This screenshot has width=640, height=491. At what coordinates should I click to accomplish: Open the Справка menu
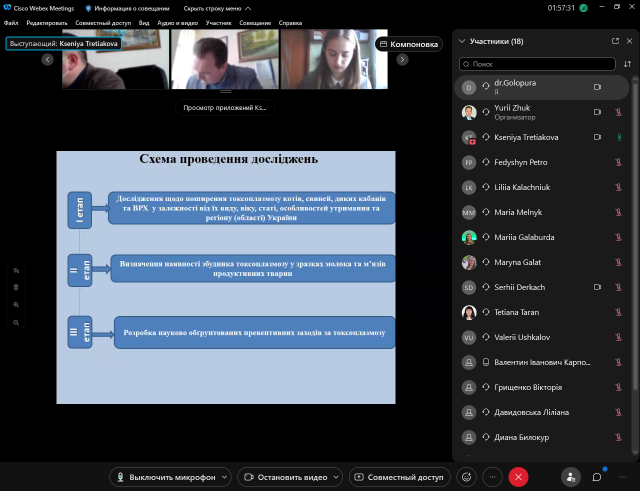point(290,23)
